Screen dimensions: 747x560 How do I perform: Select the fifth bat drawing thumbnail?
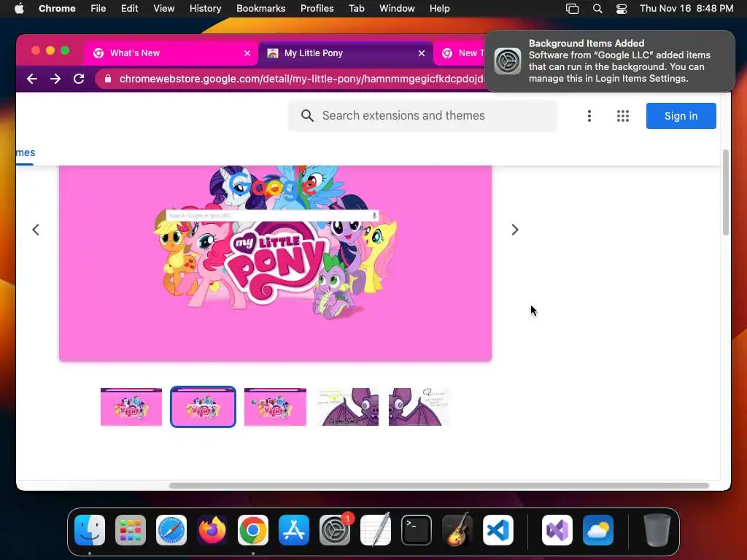pos(419,407)
